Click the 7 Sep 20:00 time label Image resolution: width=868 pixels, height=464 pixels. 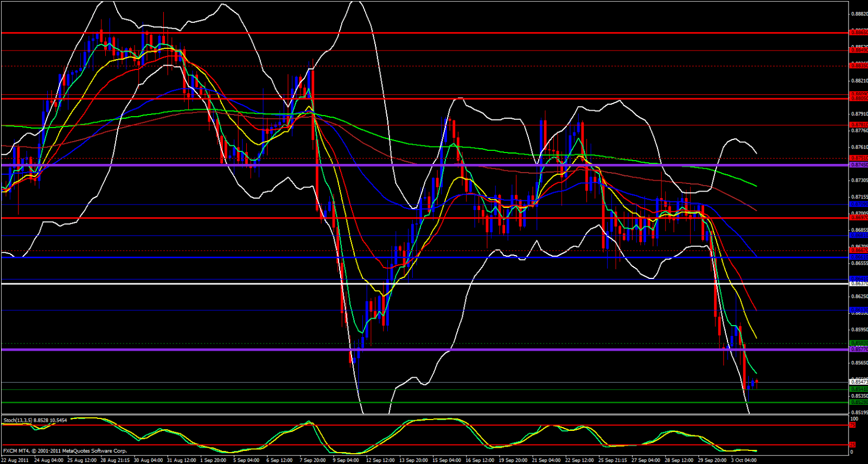pos(312,460)
